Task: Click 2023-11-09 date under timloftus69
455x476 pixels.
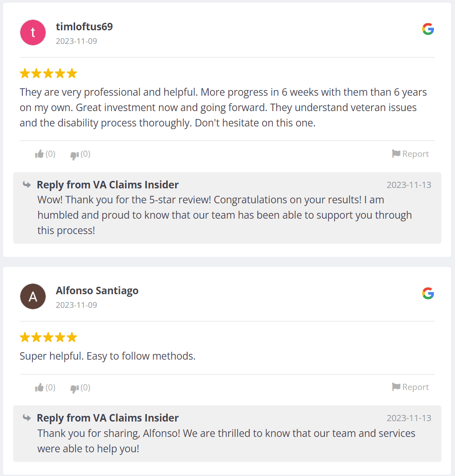Action: click(x=76, y=41)
